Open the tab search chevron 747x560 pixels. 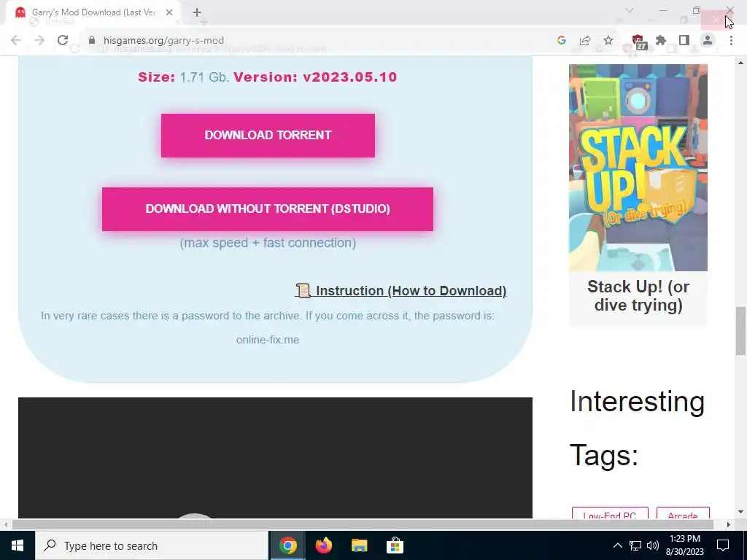point(630,10)
